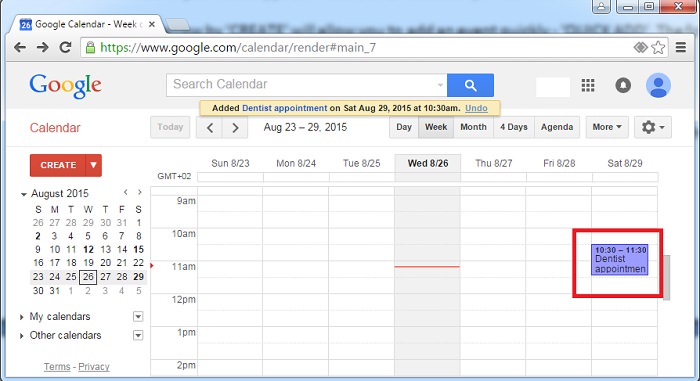700x381 pixels.
Task: Select date 29 in mini calendar
Action: pyautogui.click(x=138, y=277)
